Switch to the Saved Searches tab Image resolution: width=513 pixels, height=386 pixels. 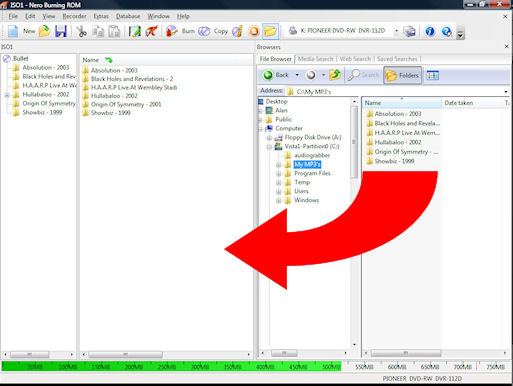[397, 59]
